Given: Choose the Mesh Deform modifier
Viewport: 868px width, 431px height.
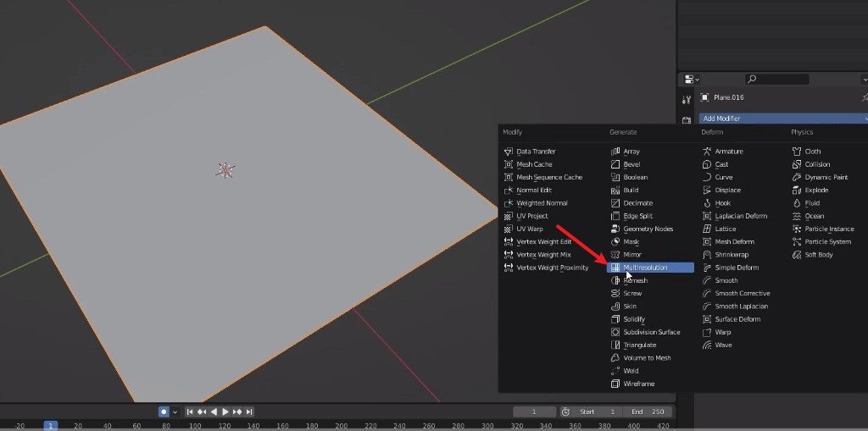Looking at the screenshot, I should click(x=728, y=242).
